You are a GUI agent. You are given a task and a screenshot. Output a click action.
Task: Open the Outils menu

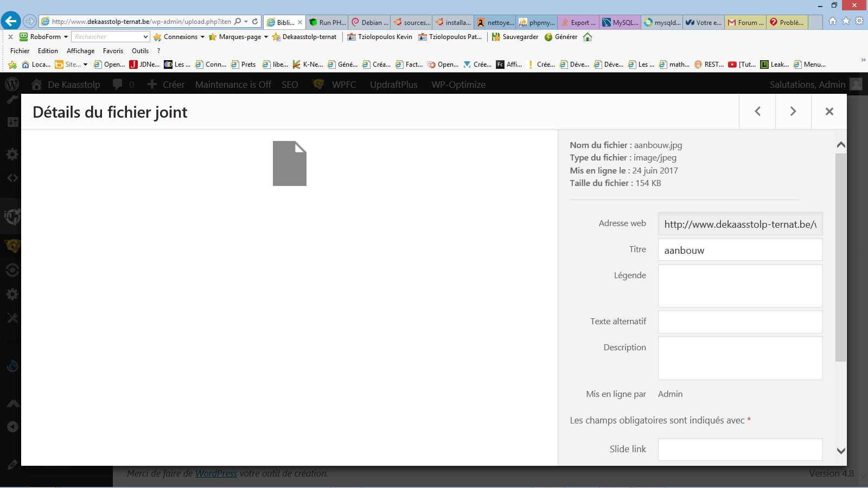pos(140,51)
